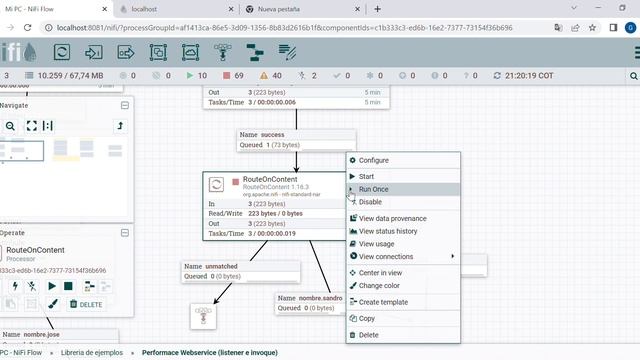The width and height of the screenshot is (640, 360).
Task: Click the Create template icon in Operate
Action: (x=89, y=286)
